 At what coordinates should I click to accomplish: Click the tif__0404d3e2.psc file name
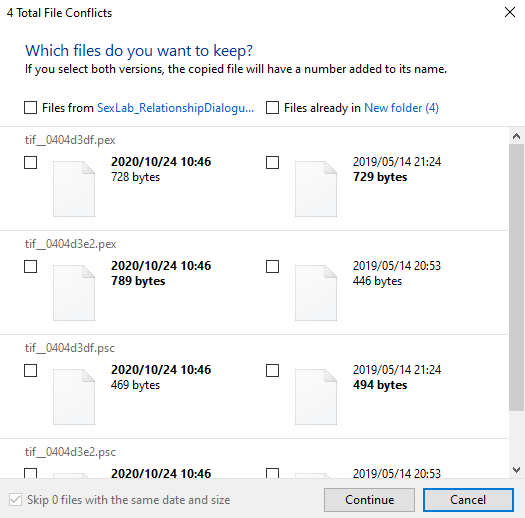coord(70,452)
